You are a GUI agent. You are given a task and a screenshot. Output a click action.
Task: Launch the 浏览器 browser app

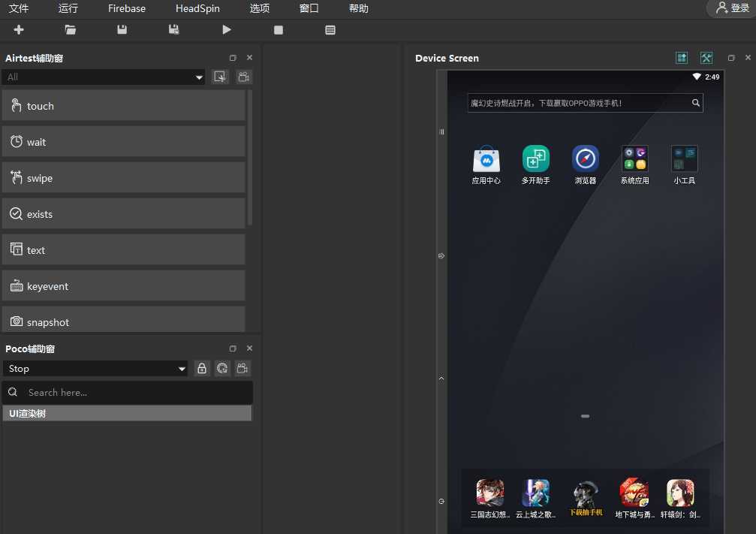click(x=586, y=165)
